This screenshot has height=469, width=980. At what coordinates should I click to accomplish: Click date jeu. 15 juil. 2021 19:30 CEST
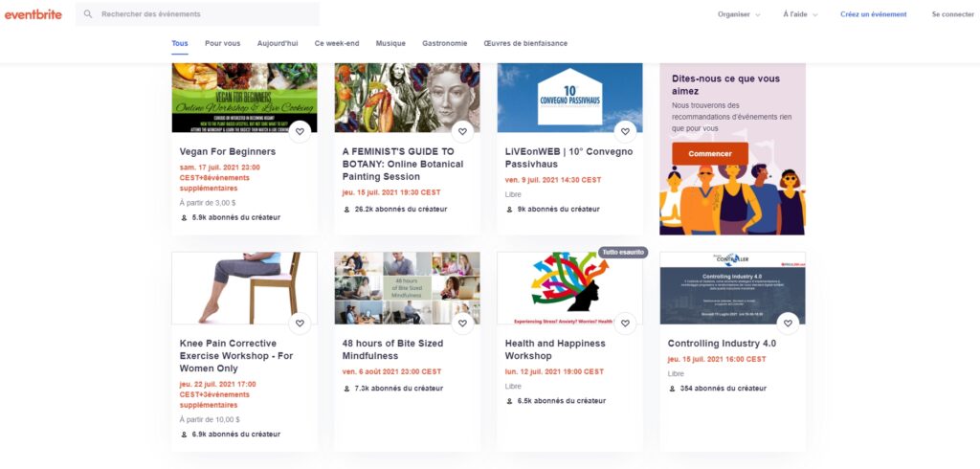[391, 192]
